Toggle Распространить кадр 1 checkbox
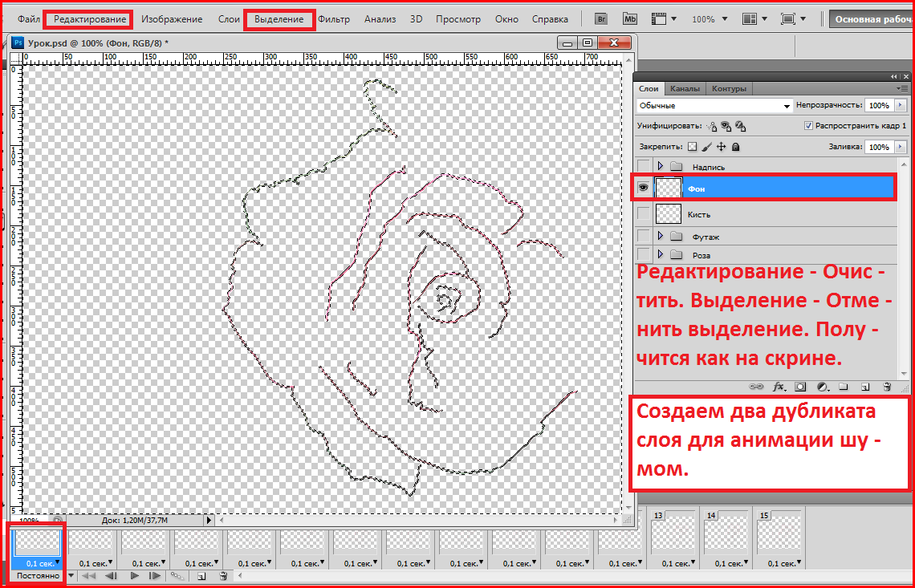 808,125
